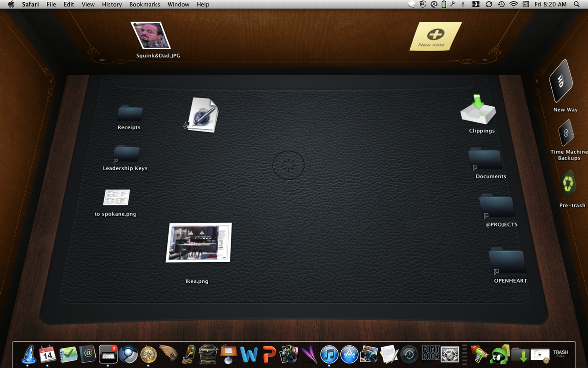Select the quill-pen document alias icon
This screenshot has width=588, height=368.
[202, 115]
